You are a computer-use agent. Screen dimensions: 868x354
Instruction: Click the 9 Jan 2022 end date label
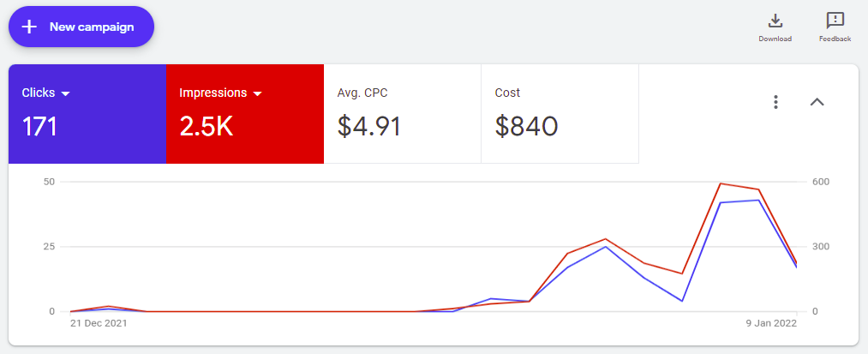(771, 324)
